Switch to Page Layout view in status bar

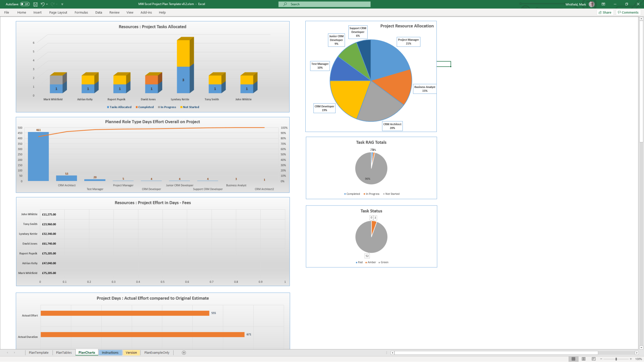(583, 359)
